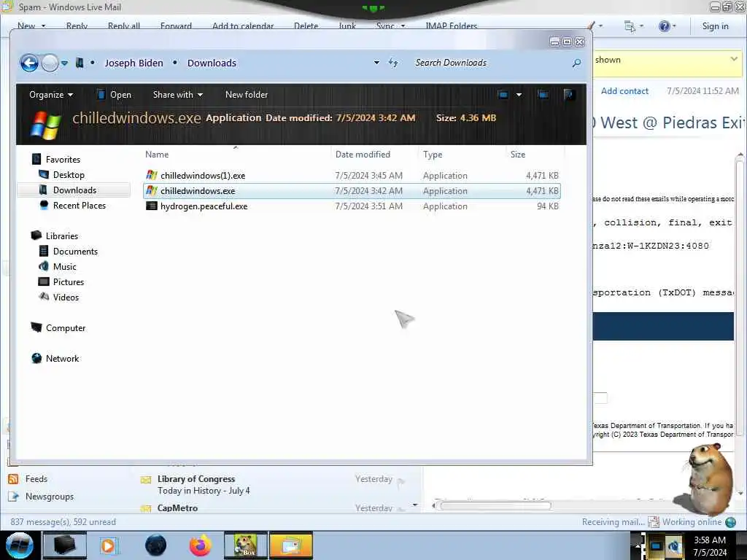Open the dark globe taskbar icon
The width and height of the screenshot is (747, 560).
pyautogui.click(x=156, y=545)
